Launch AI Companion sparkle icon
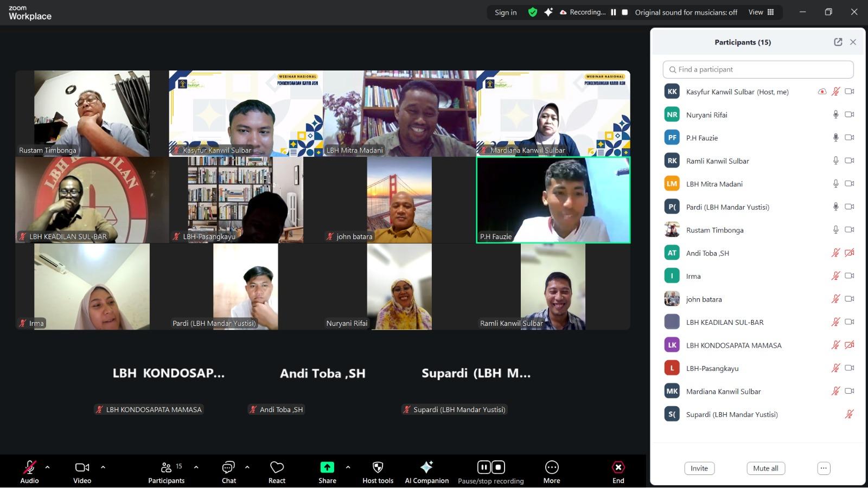The image size is (868, 488). click(x=426, y=467)
